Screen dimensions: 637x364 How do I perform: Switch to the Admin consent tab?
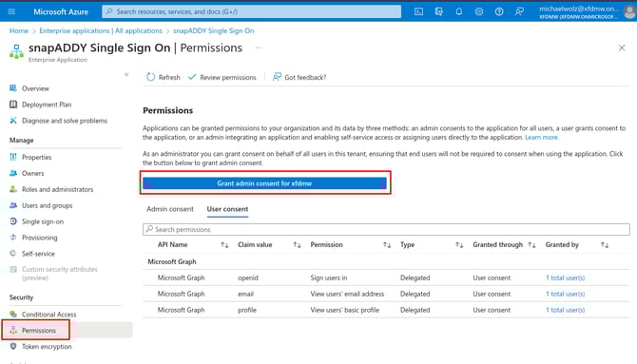tap(170, 209)
